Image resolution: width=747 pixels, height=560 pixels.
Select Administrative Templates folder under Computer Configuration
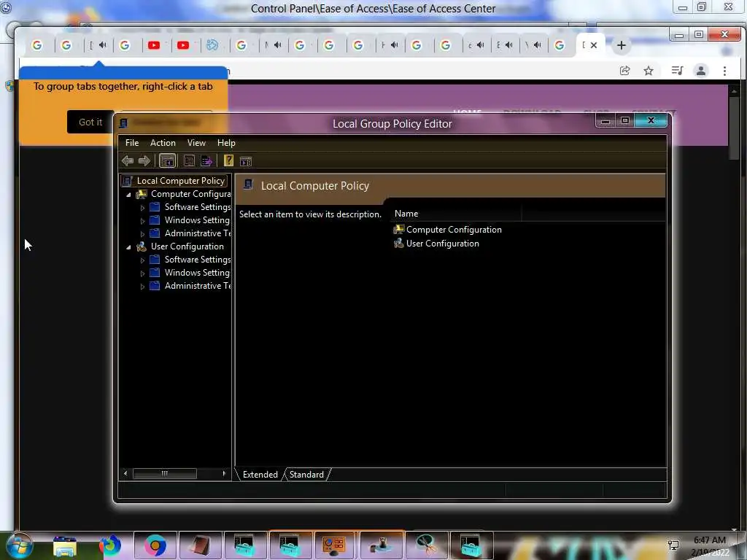[x=198, y=233]
